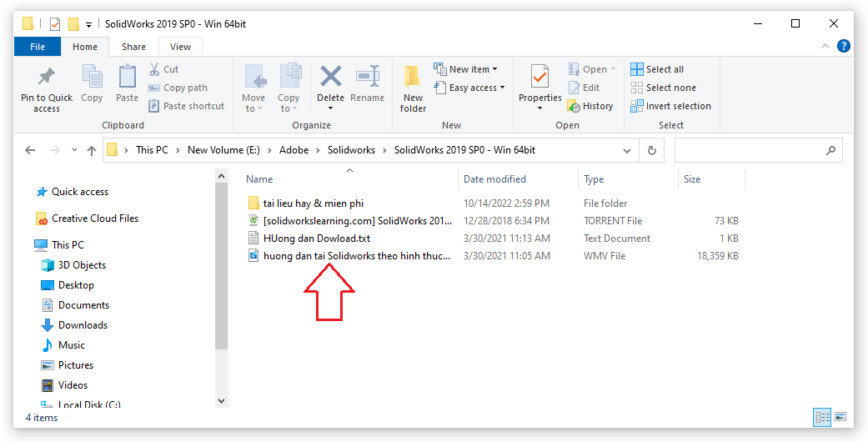Switch to details view layout

pos(821,416)
